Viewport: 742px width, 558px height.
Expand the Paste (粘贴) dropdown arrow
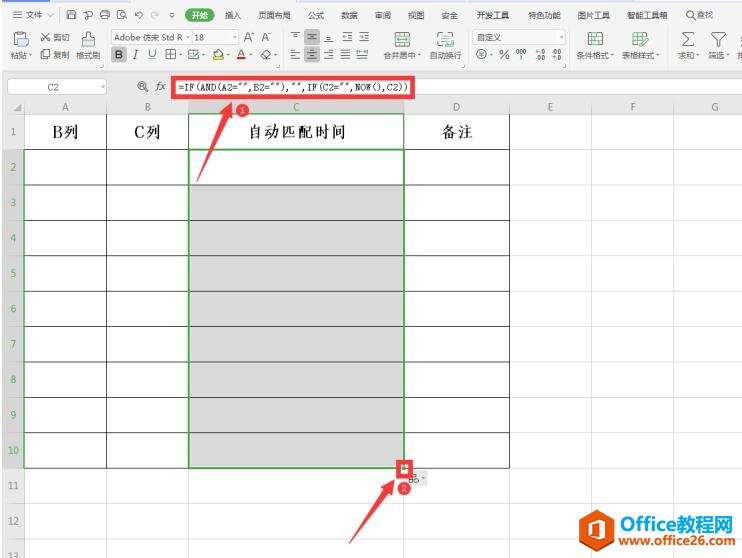pyautogui.click(x=31, y=56)
